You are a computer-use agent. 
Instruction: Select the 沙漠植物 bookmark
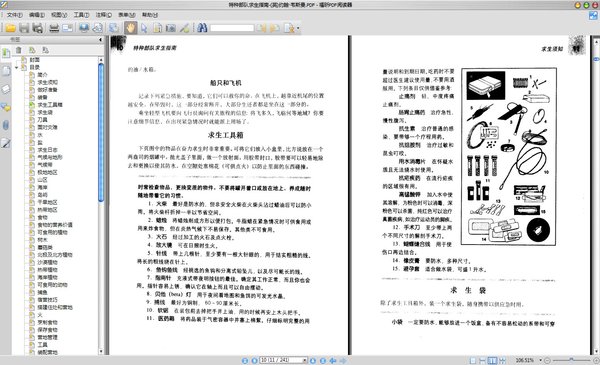(47, 262)
